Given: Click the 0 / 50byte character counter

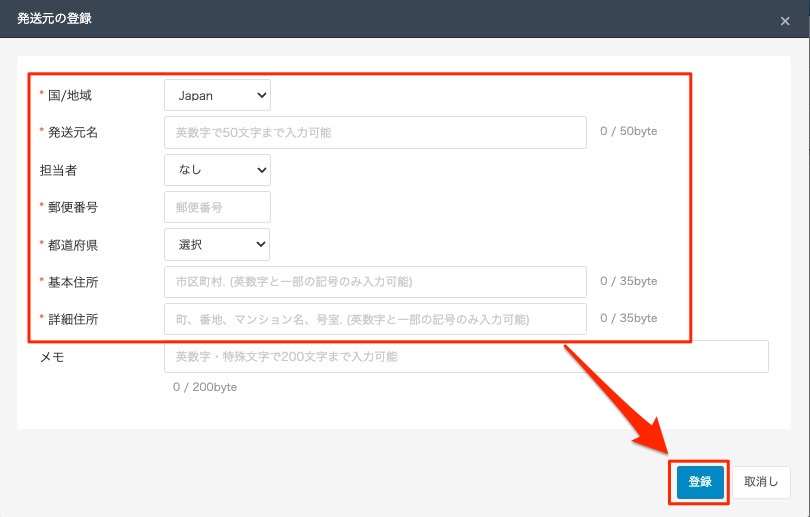Looking at the screenshot, I should pos(628,131).
